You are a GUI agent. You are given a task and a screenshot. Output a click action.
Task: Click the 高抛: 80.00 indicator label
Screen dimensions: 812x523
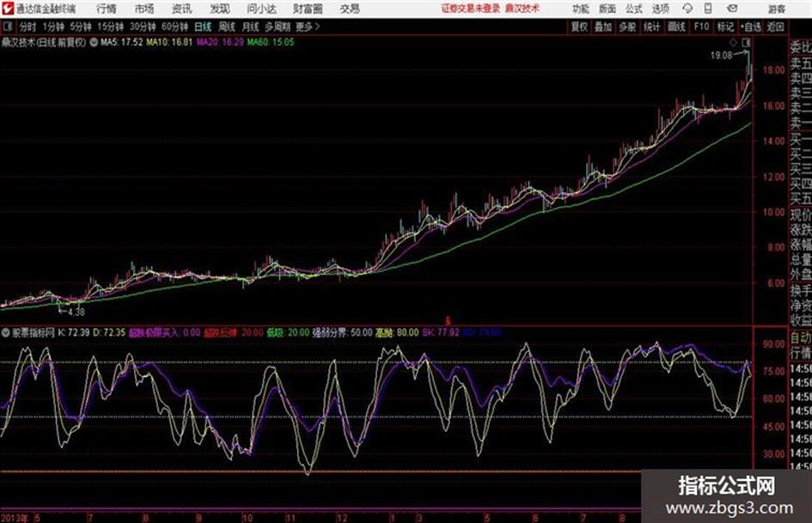(x=397, y=332)
